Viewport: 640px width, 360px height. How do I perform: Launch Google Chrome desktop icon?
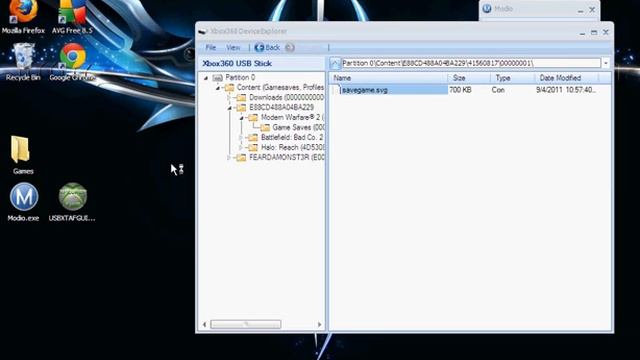(x=73, y=61)
